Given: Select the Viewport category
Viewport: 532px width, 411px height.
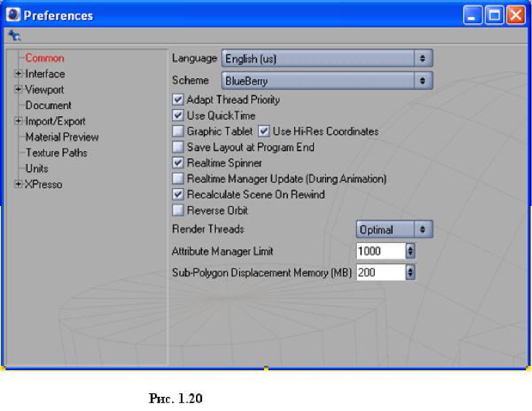Looking at the screenshot, I should (44, 90).
